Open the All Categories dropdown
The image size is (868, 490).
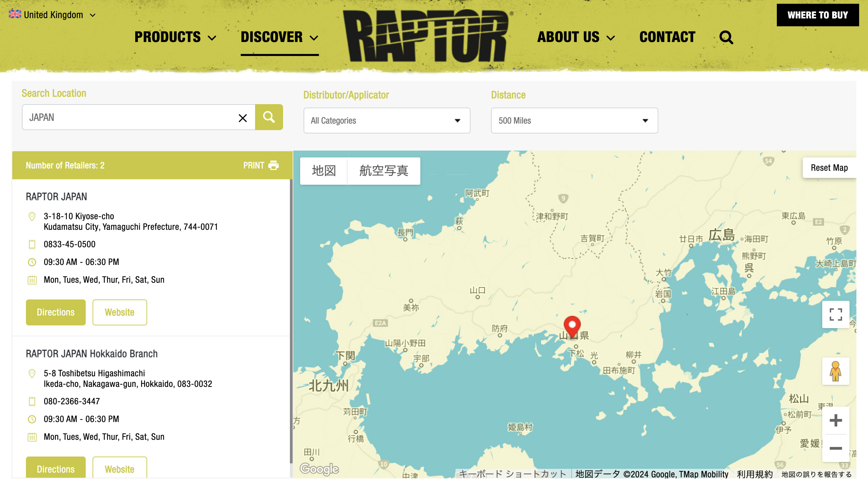(387, 121)
